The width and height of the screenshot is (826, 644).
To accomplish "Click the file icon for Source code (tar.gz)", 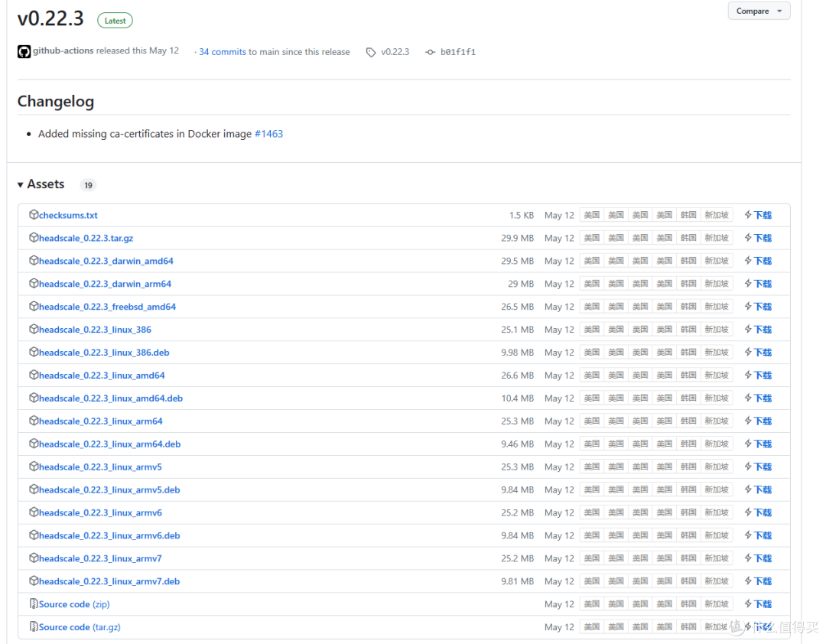I will [34, 627].
